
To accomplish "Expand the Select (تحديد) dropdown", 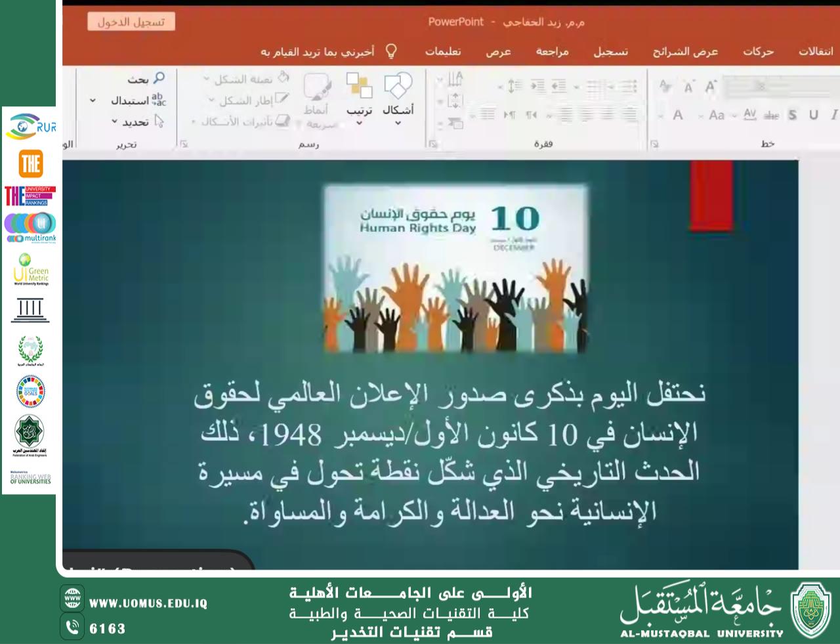I will click(x=115, y=122).
